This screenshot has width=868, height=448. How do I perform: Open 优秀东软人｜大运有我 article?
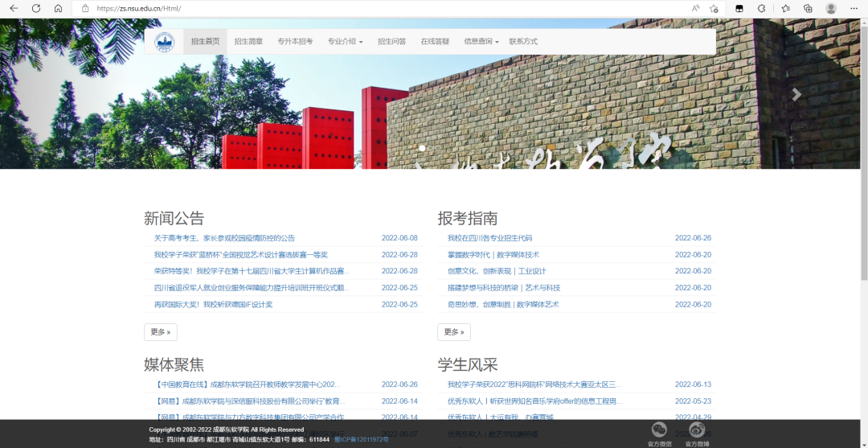(501, 417)
